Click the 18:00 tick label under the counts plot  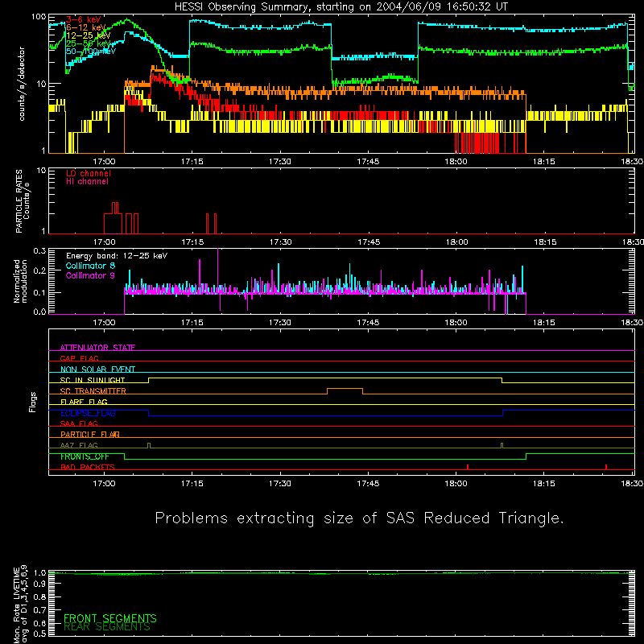[x=456, y=162]
